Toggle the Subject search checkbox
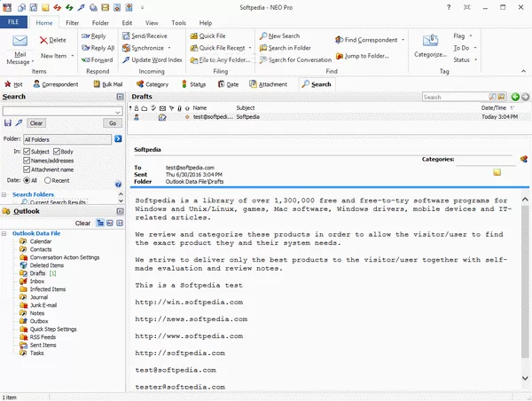 (28, 152)
